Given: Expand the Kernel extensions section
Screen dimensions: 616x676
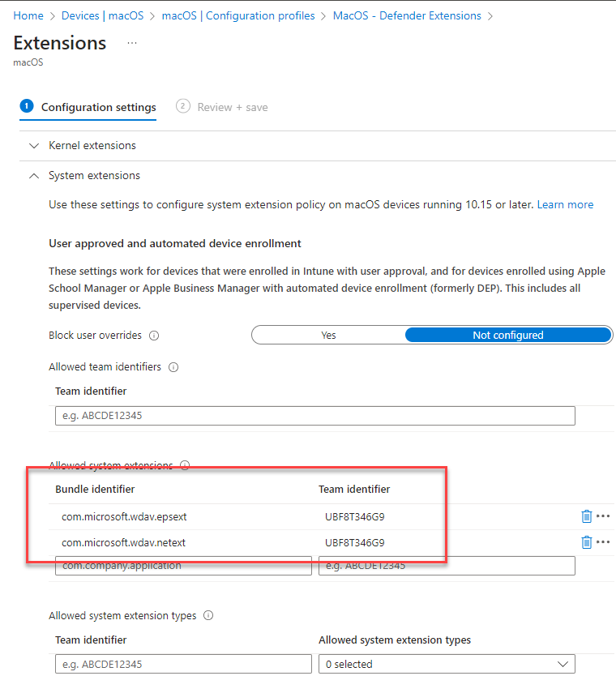Looking at the screenshot, I should (92, 146).
